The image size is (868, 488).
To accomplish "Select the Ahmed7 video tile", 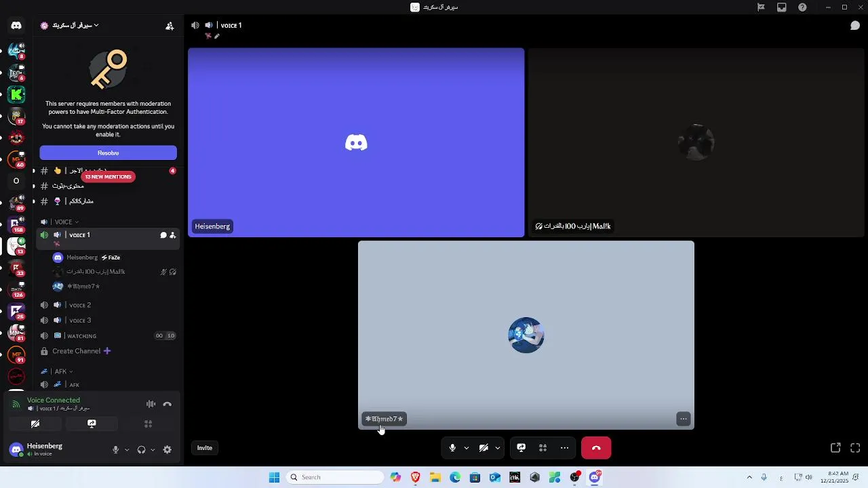I will coord(526,335).
